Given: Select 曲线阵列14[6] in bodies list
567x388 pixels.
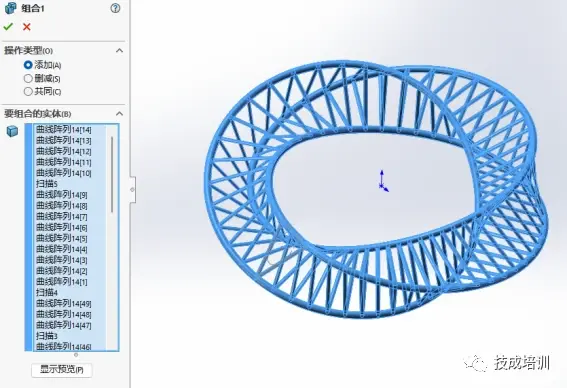Looking at the screenshot, I should tap(62, 227).
